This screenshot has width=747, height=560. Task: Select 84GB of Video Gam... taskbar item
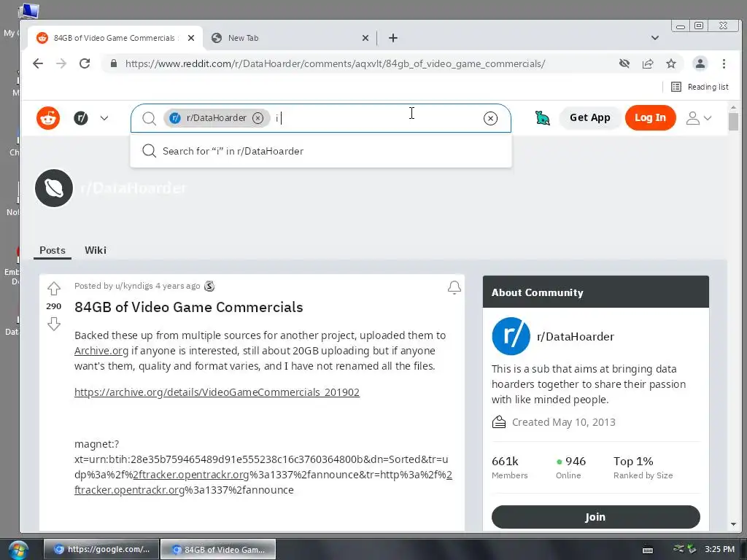point(218,549)
